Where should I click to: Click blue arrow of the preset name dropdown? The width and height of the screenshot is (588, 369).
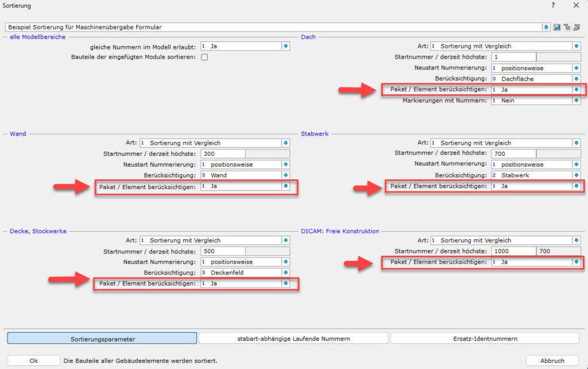546,27
